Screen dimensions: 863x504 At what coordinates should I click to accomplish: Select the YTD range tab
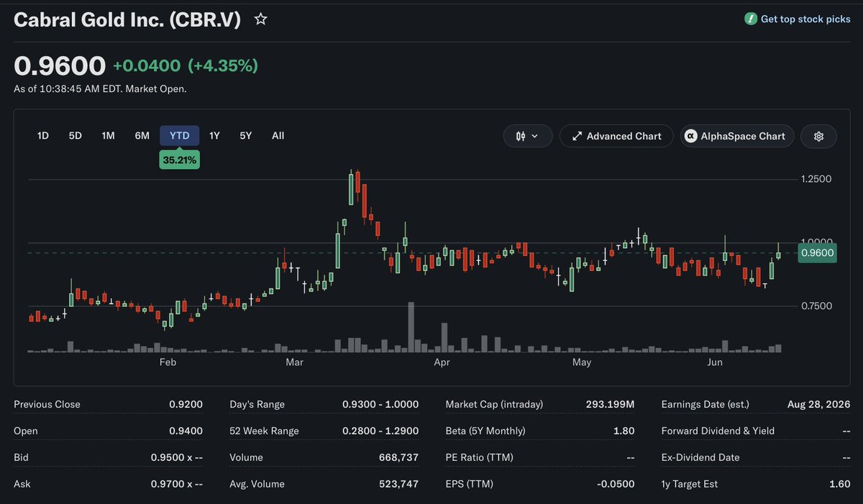coord(180,135)
